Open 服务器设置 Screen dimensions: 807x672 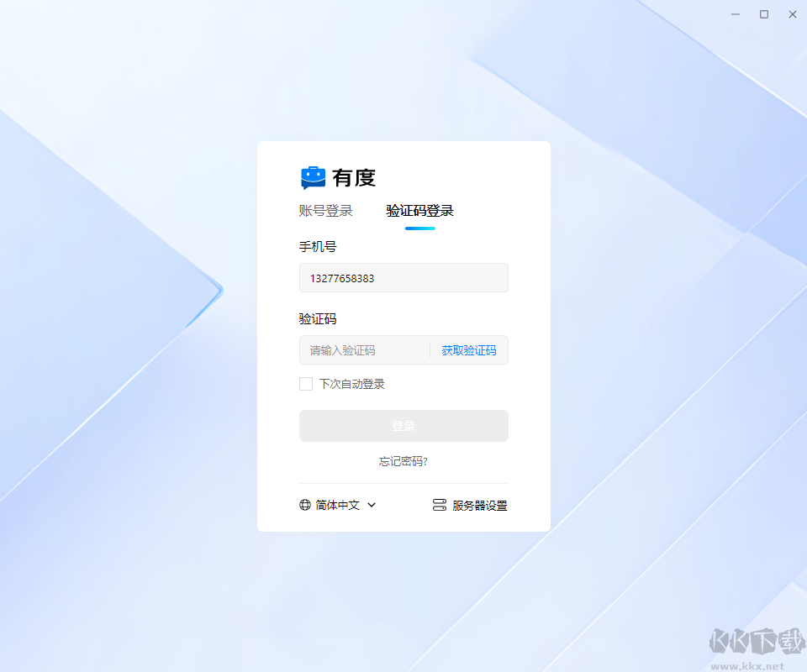click(471, 506)
